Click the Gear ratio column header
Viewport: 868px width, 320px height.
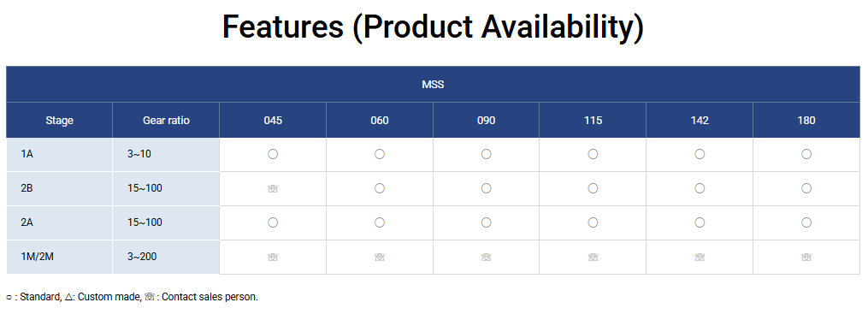(166, 120)
